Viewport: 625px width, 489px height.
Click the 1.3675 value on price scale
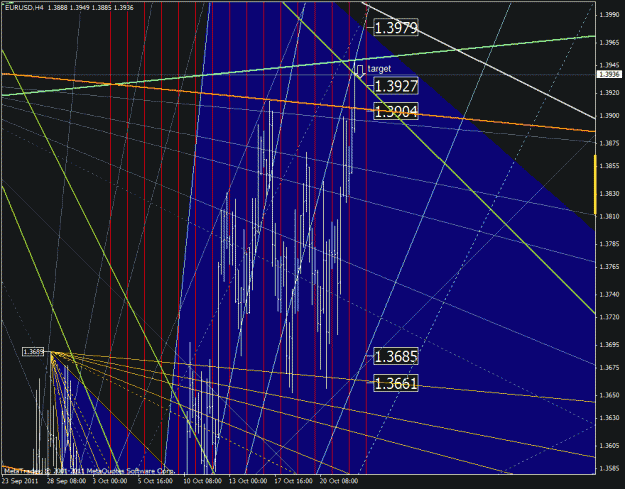click(x=609, y=367)
